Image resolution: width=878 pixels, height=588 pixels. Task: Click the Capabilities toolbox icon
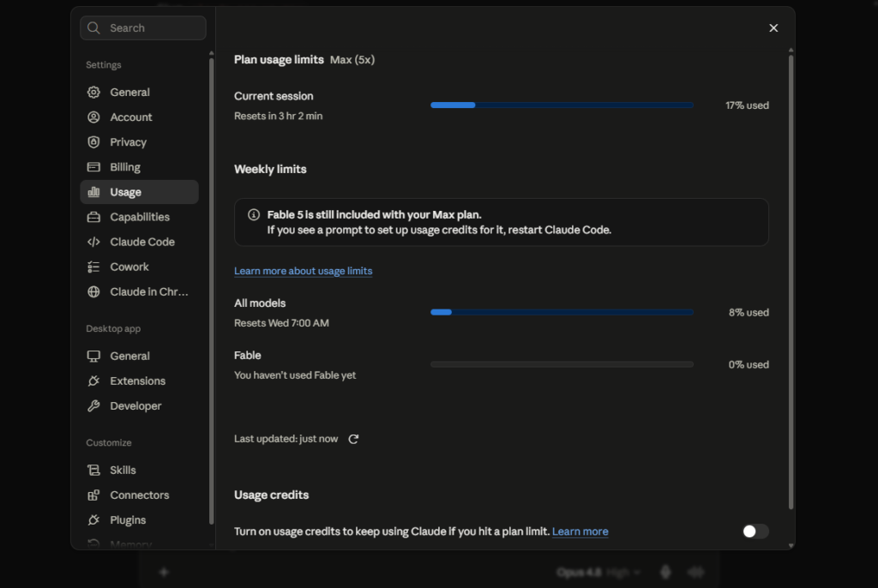tap(93, 217)
